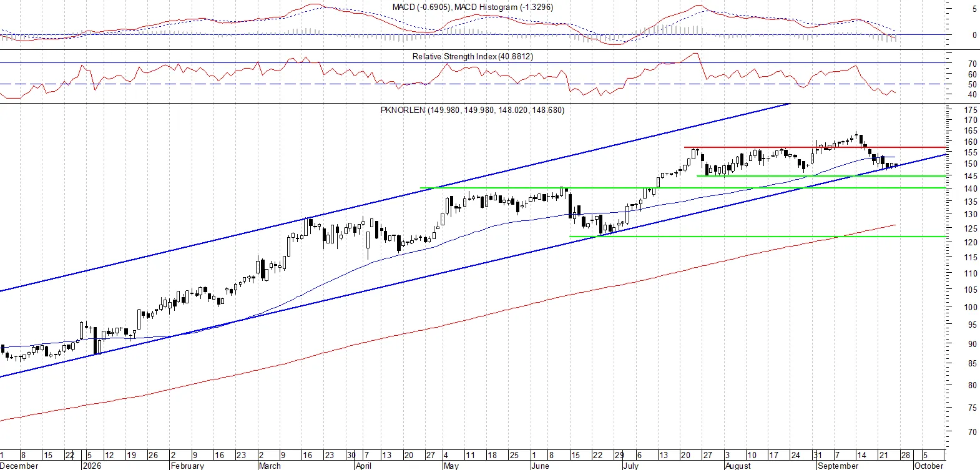
Task: Click the PKNORLEN price panel title
Action: coord(473,110)
